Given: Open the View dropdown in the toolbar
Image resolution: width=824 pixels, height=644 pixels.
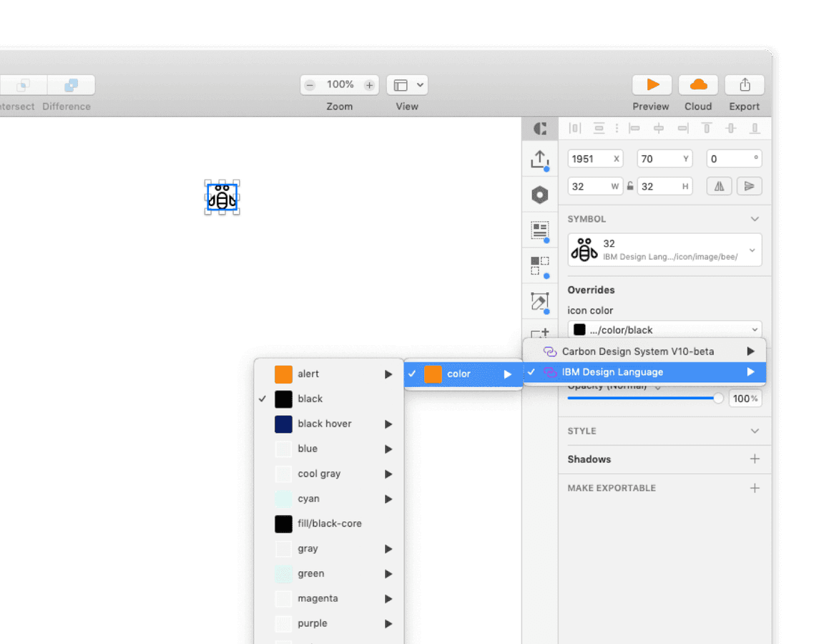Looking at the screenshot, I should (x=406, y=84).
